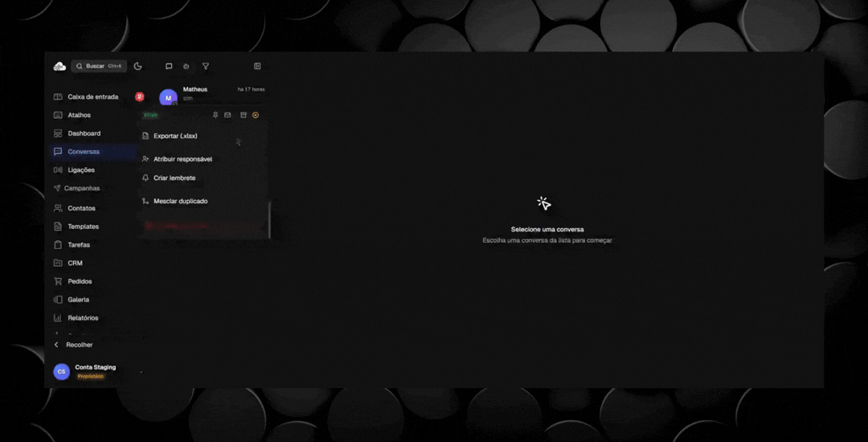
Task: Open Caixa de entrada in sidebar
Action: 93,96
